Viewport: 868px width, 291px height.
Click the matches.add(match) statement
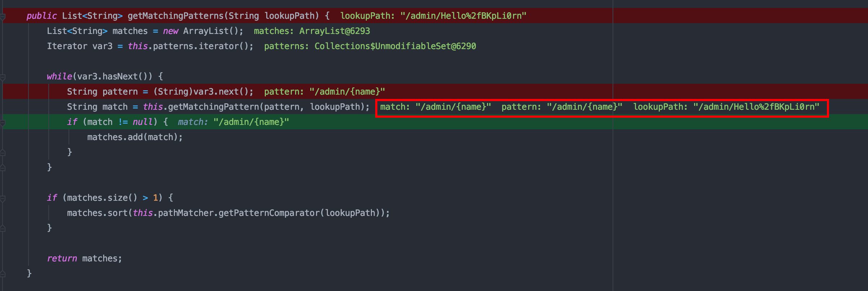(135, 137)
